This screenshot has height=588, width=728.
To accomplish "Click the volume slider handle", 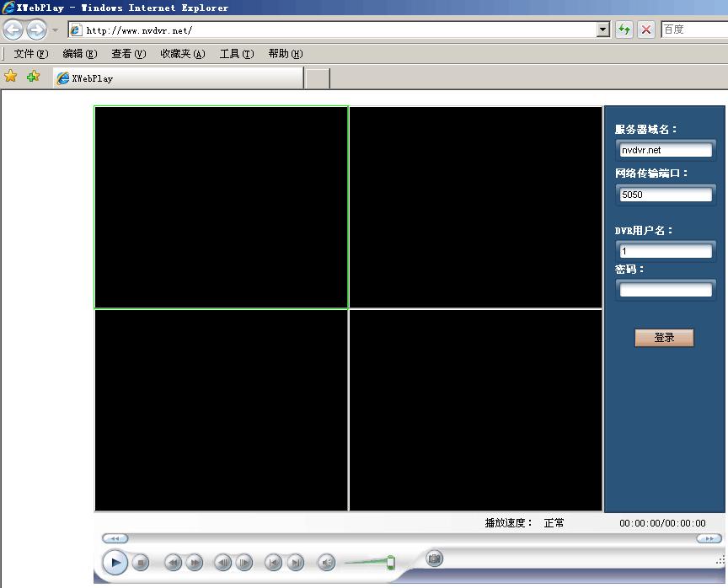I will tap(391, 562).
